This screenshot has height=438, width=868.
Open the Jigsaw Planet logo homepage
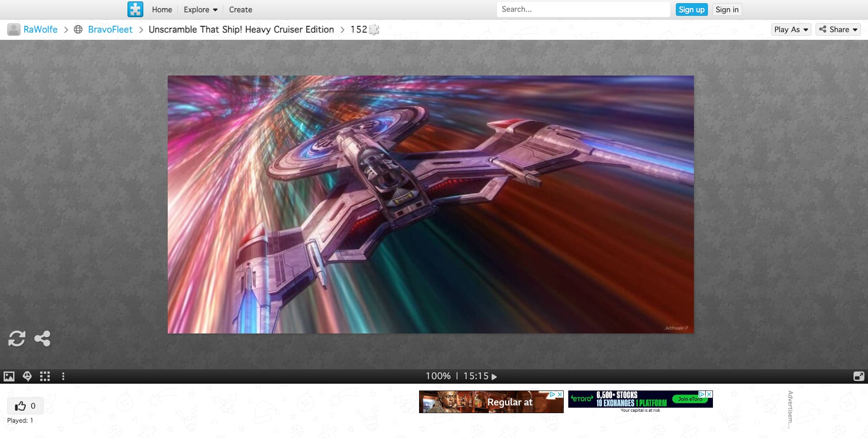[135, 10]
